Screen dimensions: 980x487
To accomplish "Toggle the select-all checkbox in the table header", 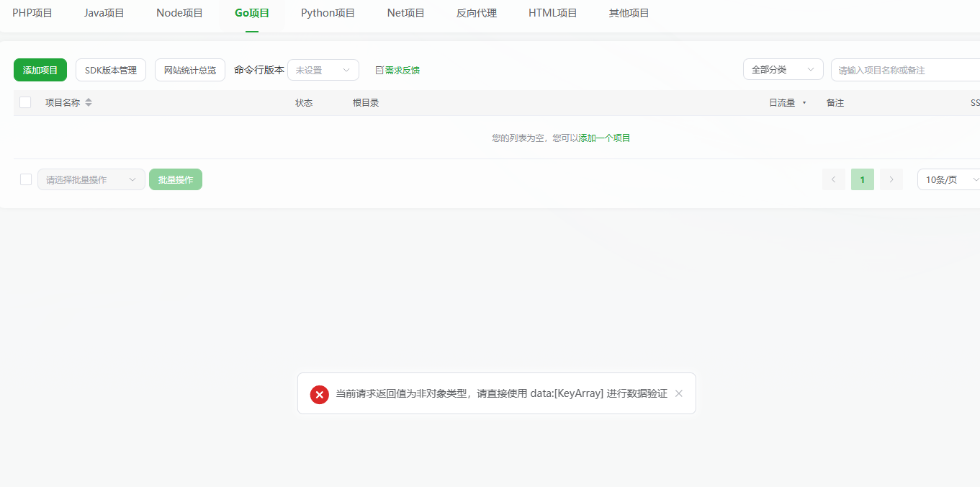I will pos(25,102).
